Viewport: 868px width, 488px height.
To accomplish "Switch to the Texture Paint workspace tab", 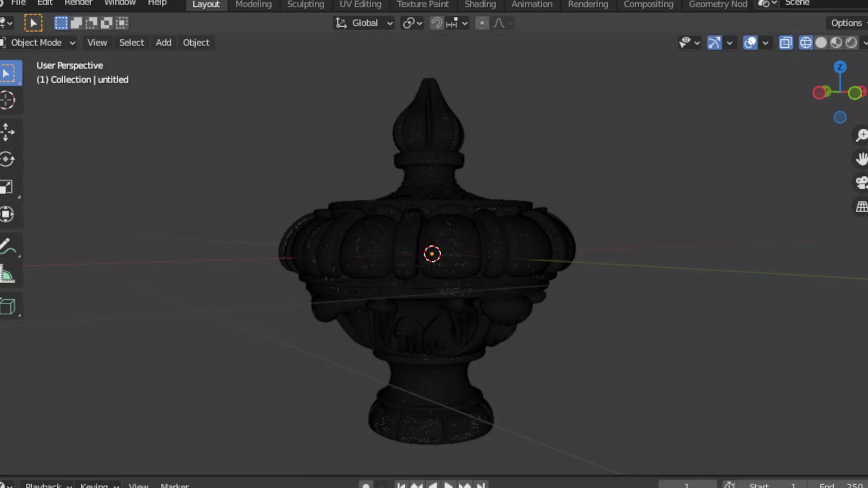I will pos(423,5).
